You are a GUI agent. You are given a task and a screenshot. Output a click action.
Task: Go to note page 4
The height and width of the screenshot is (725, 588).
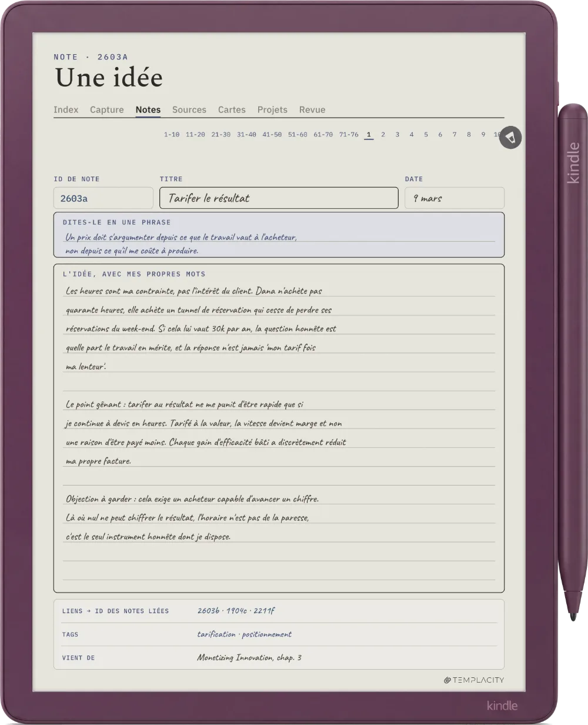412,135
